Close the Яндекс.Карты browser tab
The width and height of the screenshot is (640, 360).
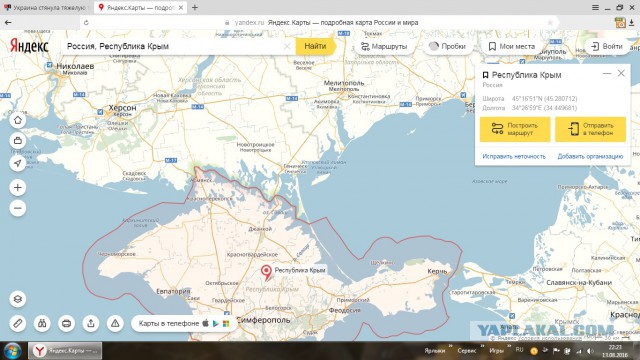tap(181, 7)
